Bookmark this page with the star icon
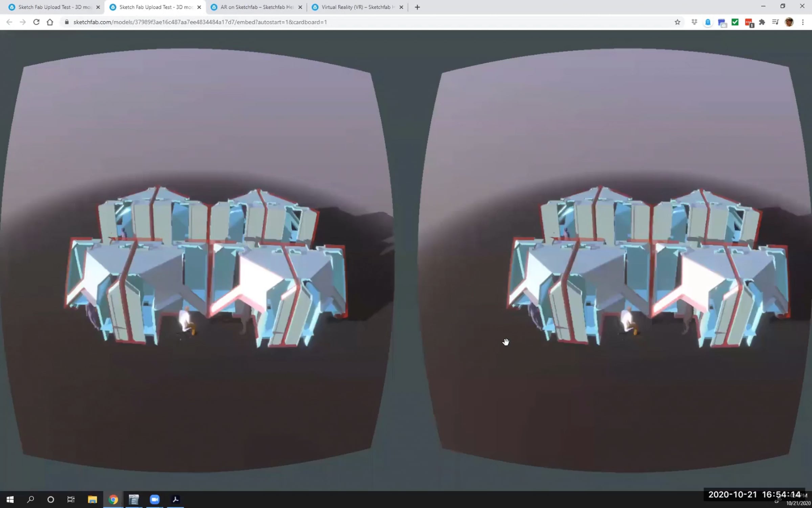 677,22
